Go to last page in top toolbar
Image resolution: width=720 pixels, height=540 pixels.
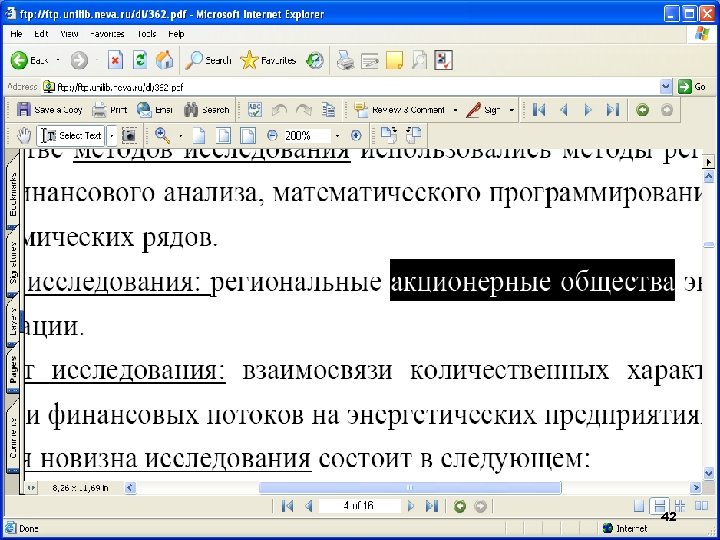pyautogui.click(x=613, y=110)
